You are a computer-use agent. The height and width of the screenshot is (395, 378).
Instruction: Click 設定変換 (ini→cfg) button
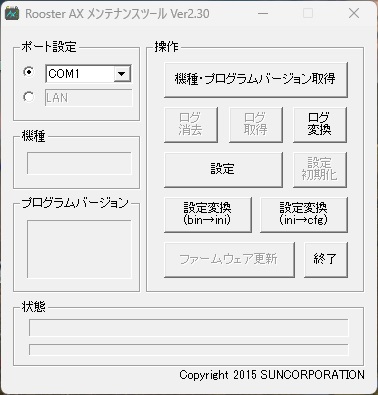pyautogui.click(x=304, y=214)
